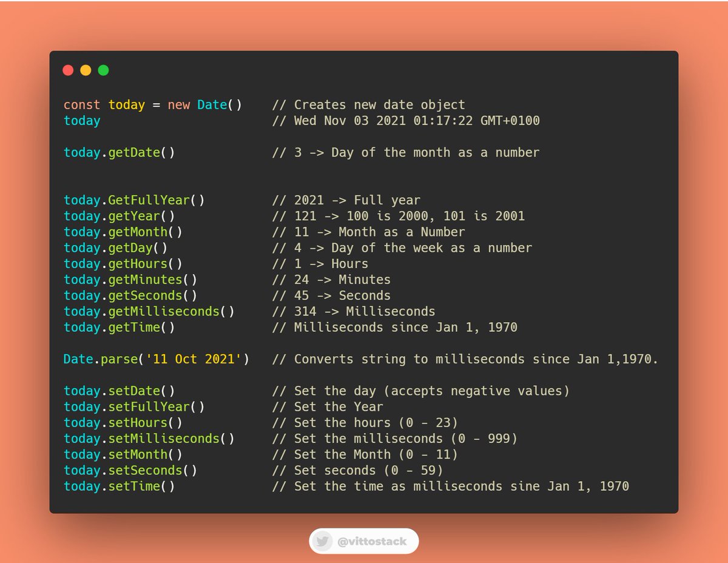Select comment '11 -> Month as a Number'

coord(380,232)
